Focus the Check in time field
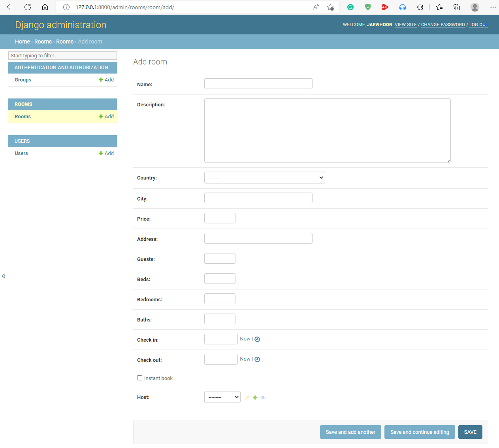Viewport: 499px width, 448px height. (221, 339)
